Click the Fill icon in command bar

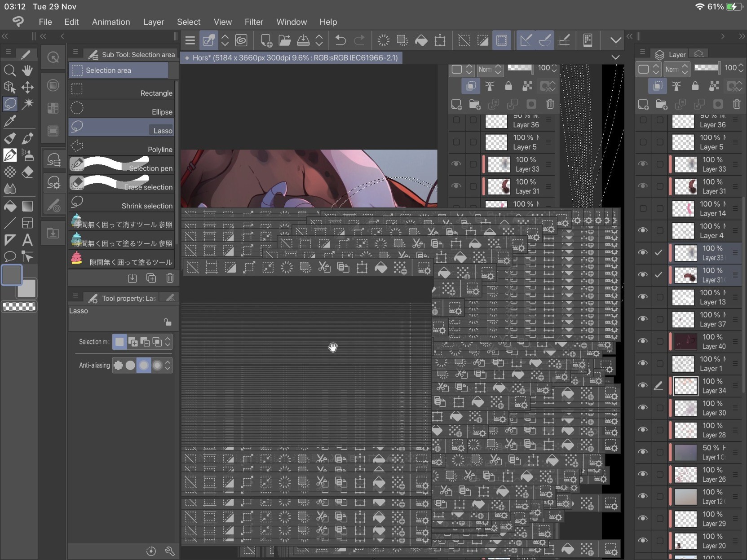421,40
